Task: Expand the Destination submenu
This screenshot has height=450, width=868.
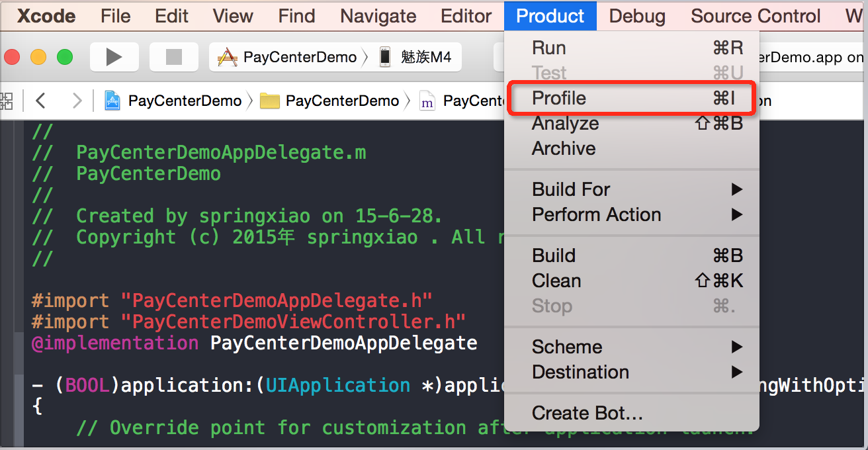Action: tap(632, 372)
